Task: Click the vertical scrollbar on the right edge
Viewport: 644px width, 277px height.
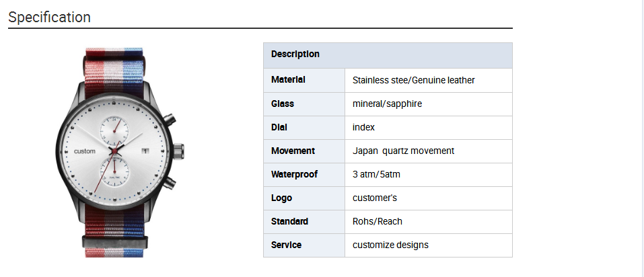Action: click(643, 138)
